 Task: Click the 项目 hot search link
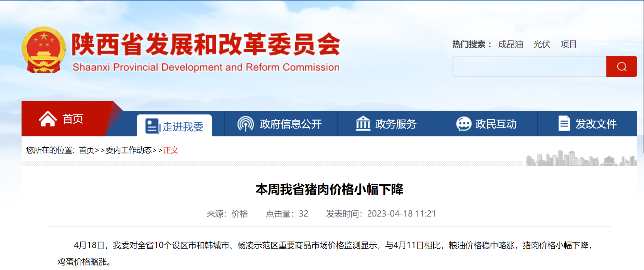(x=568, y=44)
